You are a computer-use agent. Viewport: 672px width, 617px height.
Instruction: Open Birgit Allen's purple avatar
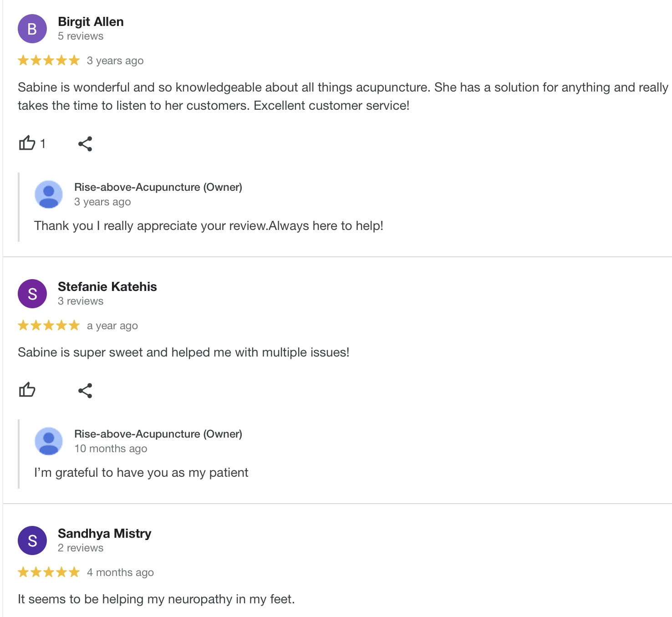pyautogui.click(x=32, y=29)
